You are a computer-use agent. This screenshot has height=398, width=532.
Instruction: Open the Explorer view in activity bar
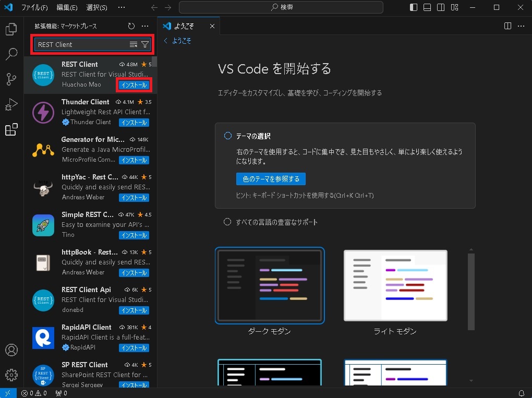pyautogui.click(x=11, y=29)
